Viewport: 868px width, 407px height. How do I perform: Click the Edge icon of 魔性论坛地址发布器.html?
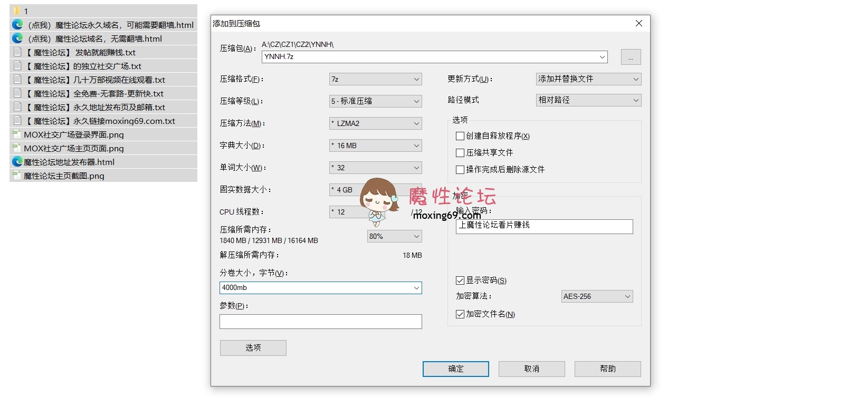[x=17, y=162]
